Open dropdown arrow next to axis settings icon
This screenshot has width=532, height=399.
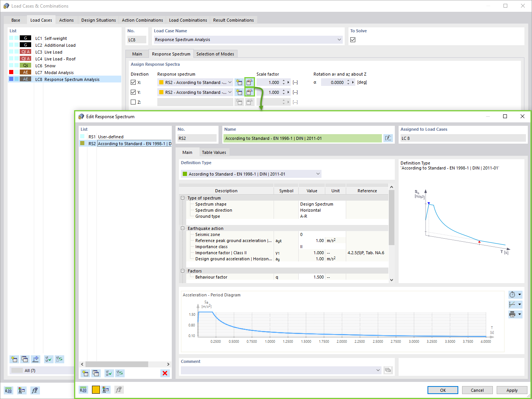[519, 304]
